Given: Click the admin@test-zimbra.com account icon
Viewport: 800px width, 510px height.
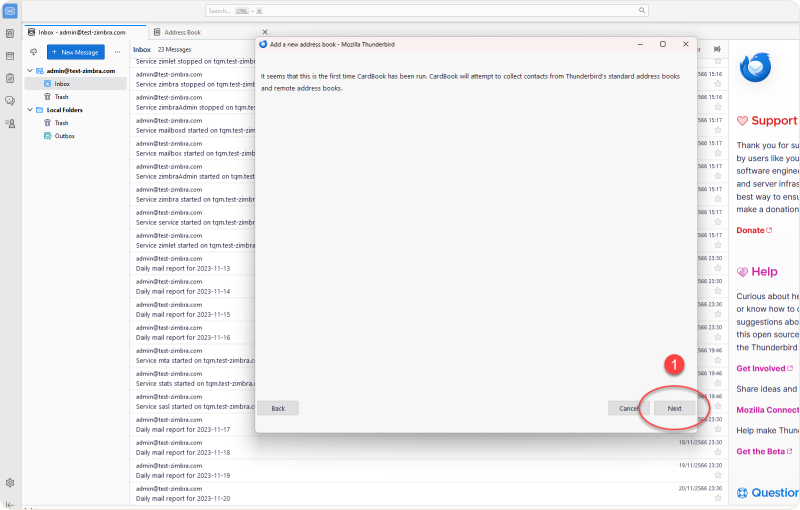Looking at the screenshot, I should [x=39, y=71].
